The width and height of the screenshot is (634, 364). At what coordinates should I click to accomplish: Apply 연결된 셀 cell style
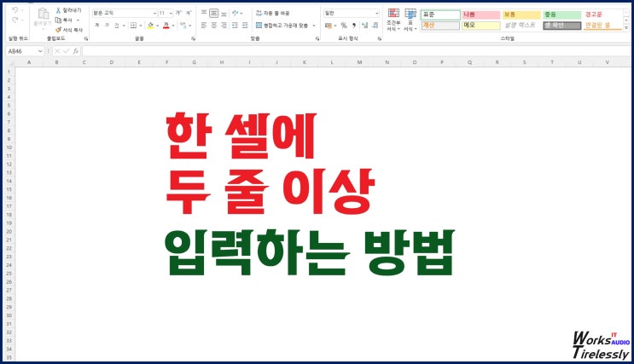pyautogui.click(x=602, y=26)
